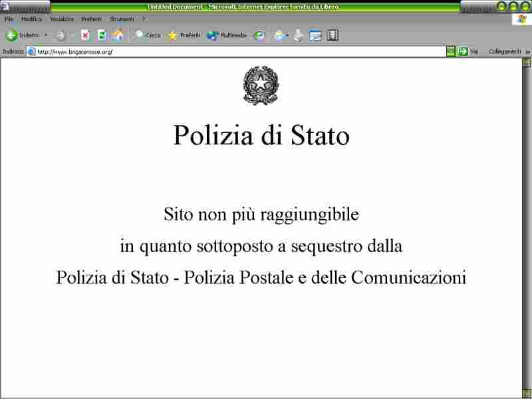Click the Indietro back arrow icon
Image resolution: width=532 pixels, height=399 pixels.
(11, 35)
